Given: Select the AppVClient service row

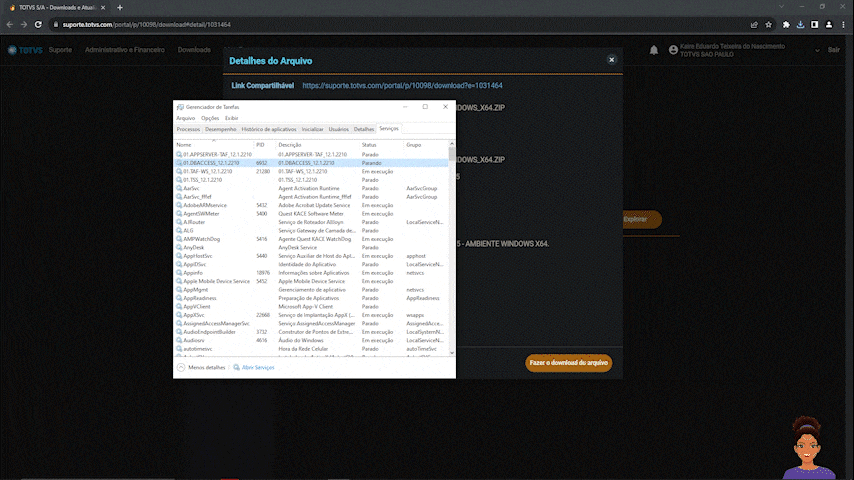Looking at the screenshot, I should point(311,307).
